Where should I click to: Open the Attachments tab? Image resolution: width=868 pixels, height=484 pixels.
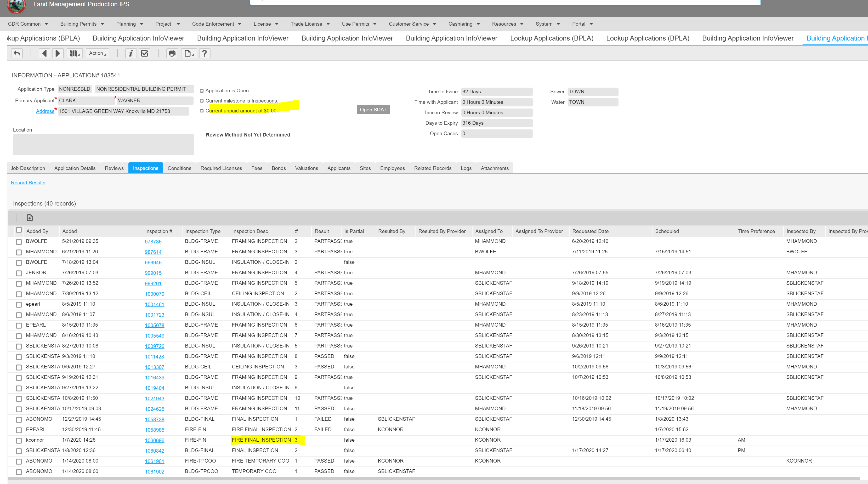pyautogui.click(x=494, y=168)
